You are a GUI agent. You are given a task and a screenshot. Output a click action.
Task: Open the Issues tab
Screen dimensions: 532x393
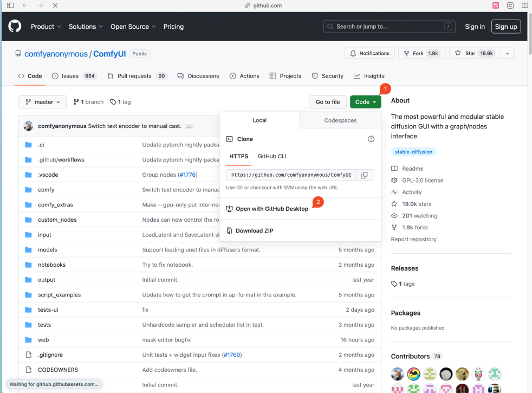click(x=74, y=76)
